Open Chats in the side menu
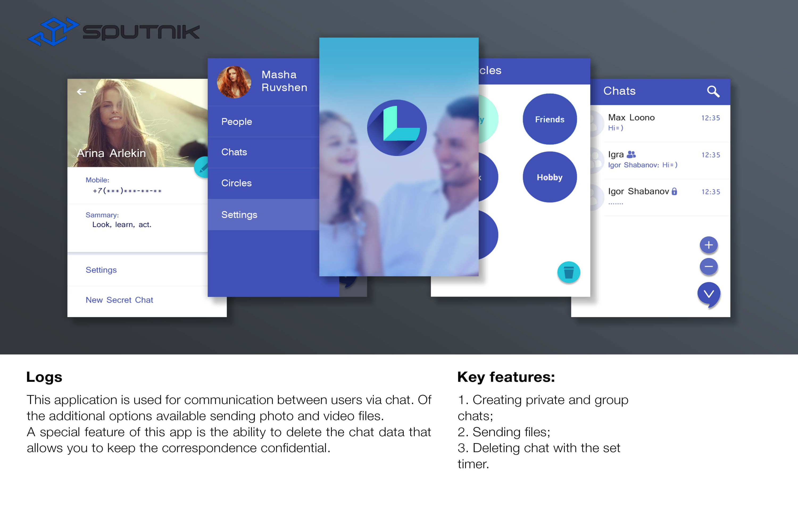 click(263, 152)
